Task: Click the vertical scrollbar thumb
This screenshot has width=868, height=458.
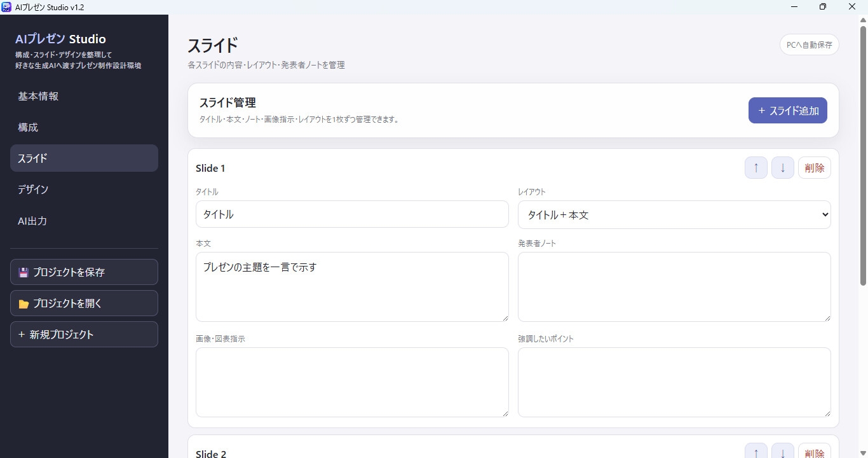Action: (x=864, y=156)
